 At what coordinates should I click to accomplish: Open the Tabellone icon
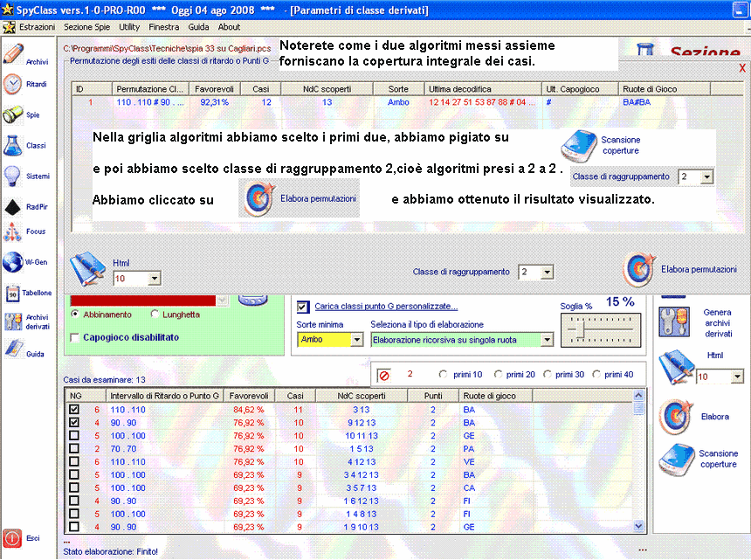pos(12,293)
